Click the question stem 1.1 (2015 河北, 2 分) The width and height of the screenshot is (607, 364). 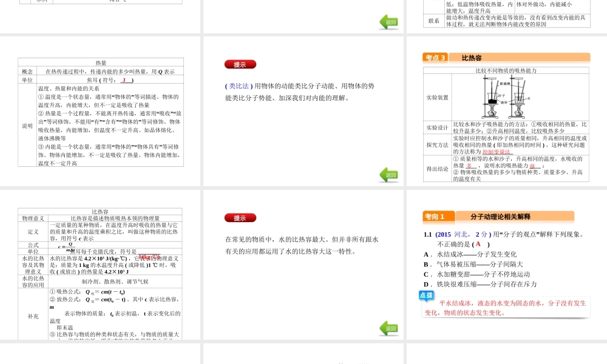coord(457,234)
